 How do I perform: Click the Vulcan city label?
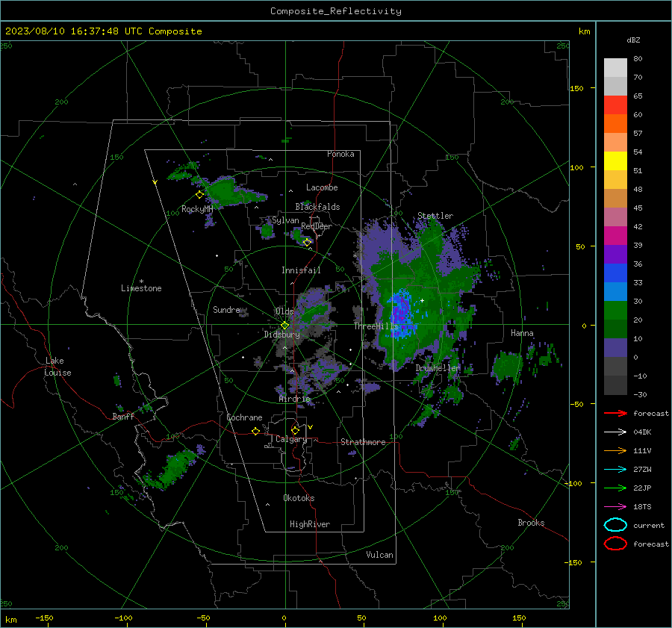point(379,555)
